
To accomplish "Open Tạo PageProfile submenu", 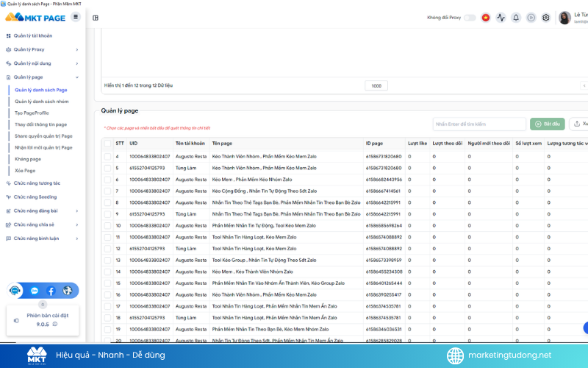I will pos(32,113).
